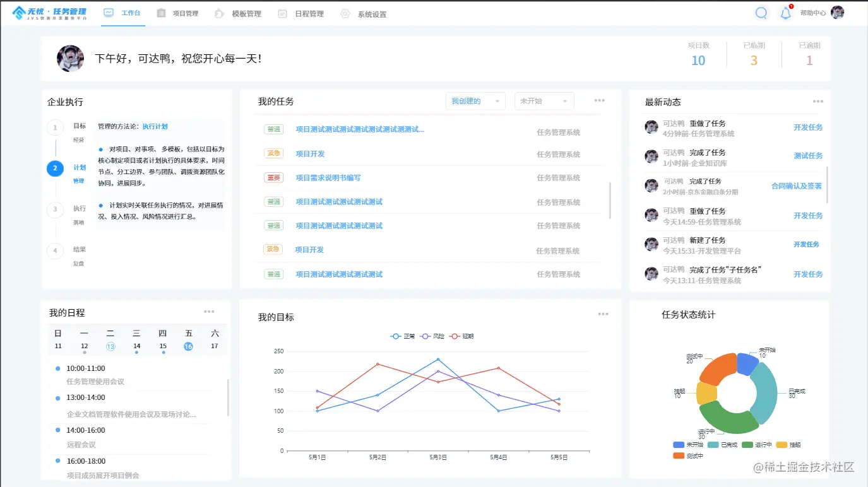Image resolution: width=868 pixels, height=487 pixels.
Task: Select day 13 in the week calendar
Action: coord(110,346)
